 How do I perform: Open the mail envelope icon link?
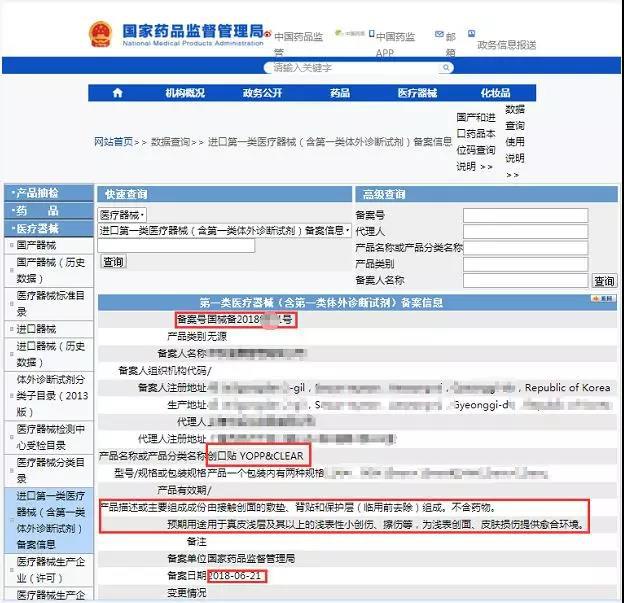439,36
